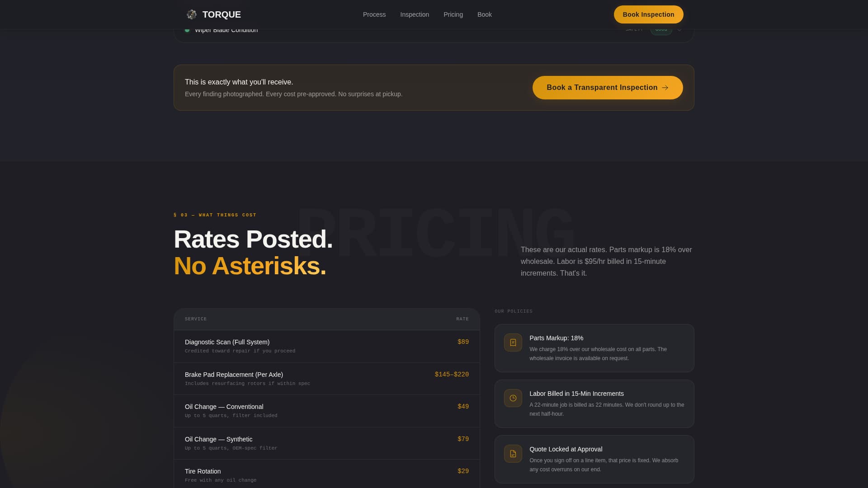Click 'Free with any oil change' note

[x=221, y=480]
